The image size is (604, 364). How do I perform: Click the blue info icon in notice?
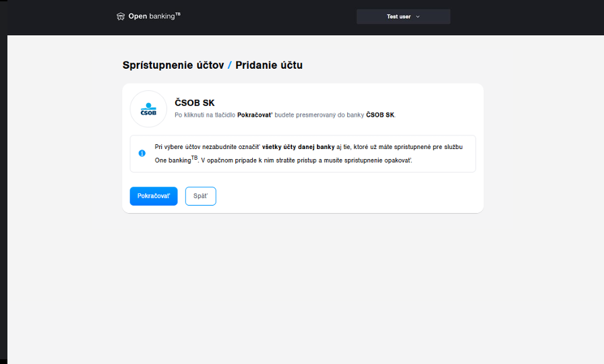point(142,153)
